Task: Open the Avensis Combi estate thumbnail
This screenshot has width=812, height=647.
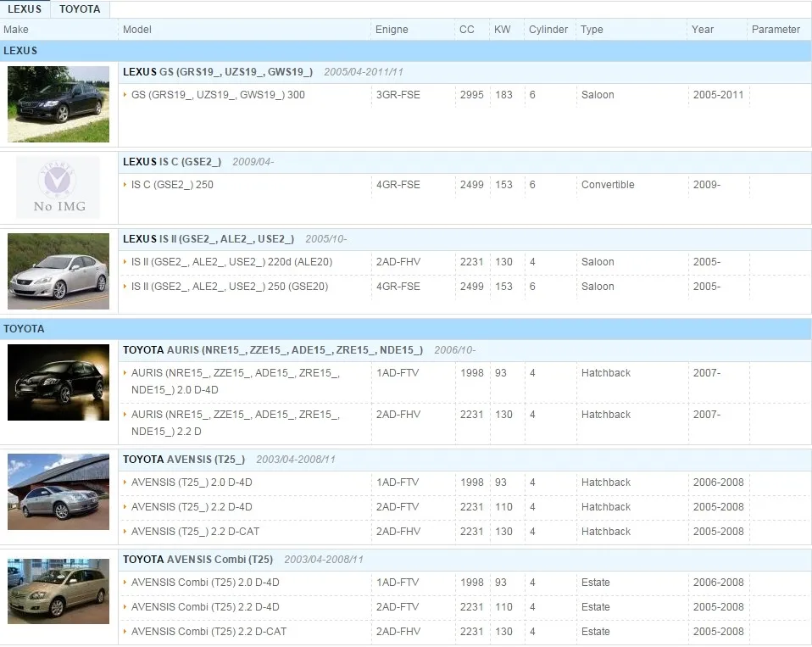Action: [x=58, y=591]
